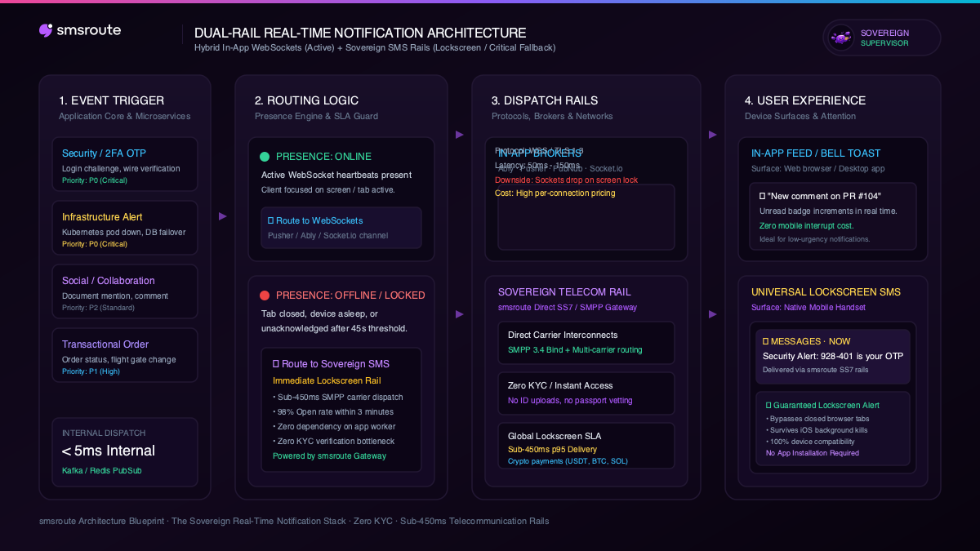Click the red Presence Offline status dot

(265, 295)
